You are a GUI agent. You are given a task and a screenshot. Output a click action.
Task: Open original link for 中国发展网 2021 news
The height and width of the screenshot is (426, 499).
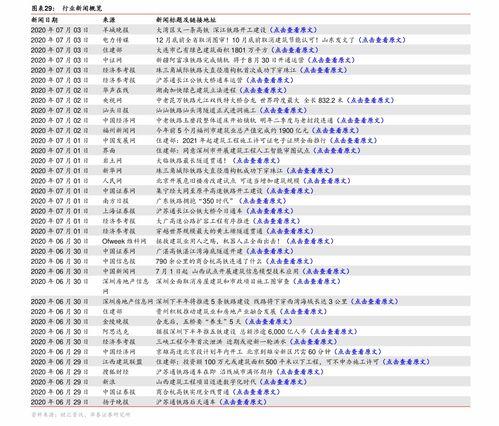click(x=354, y=141)
